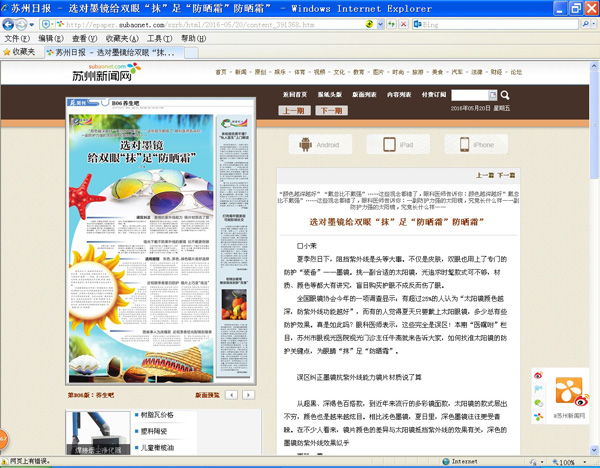
Task: Click the Weibo share icon in sidebar
Action: tap(539, 376)
